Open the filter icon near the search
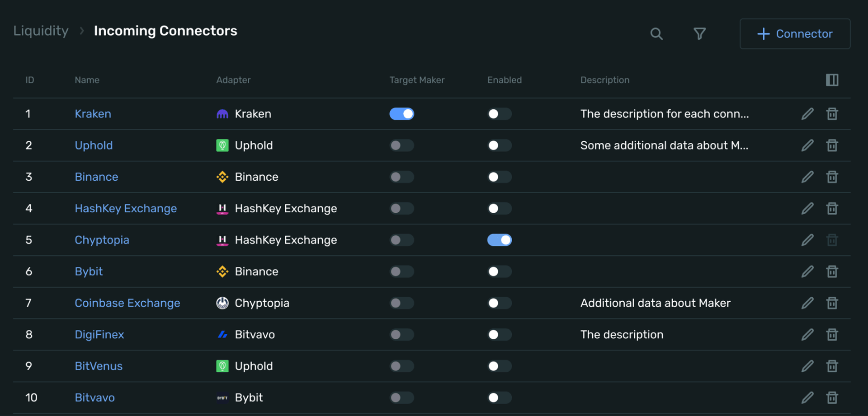Screen dimensions: 868x416 699,33
